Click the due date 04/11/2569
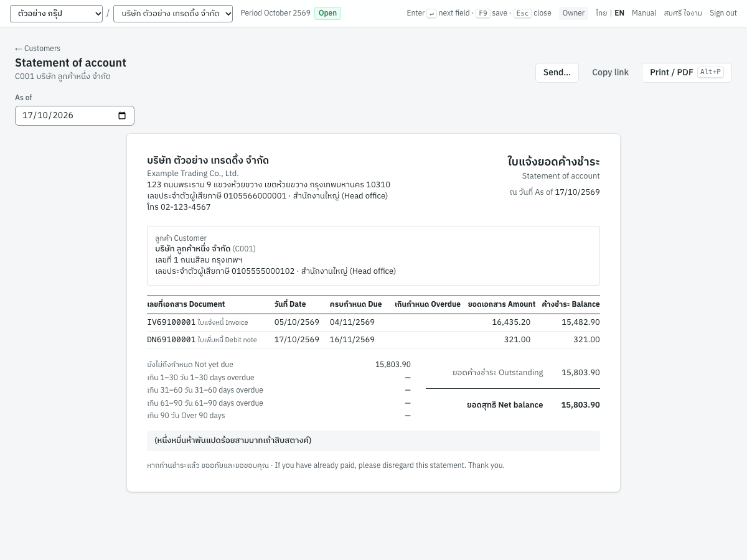The image size is (747, 560). 352,322
